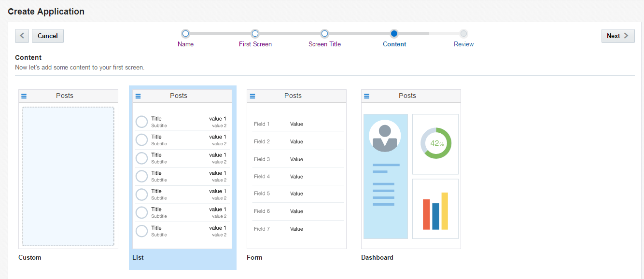Click the Value next to Field 3
This screenshot has height=279, width=644.
coord(296,159)
